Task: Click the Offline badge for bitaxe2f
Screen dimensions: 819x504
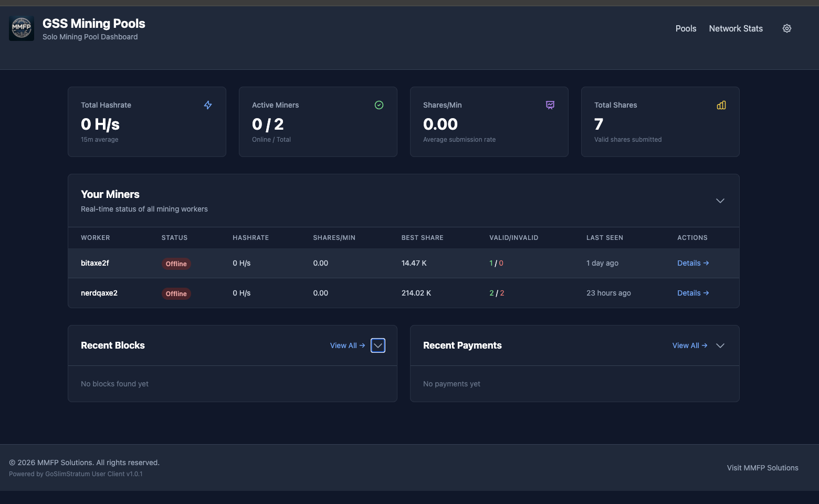Action: pos(176,264)
